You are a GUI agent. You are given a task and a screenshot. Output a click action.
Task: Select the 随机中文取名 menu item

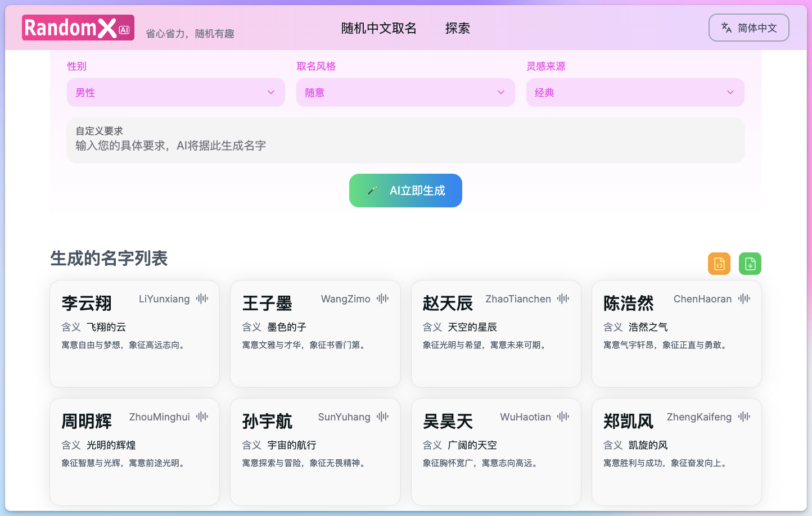[378, 29]
